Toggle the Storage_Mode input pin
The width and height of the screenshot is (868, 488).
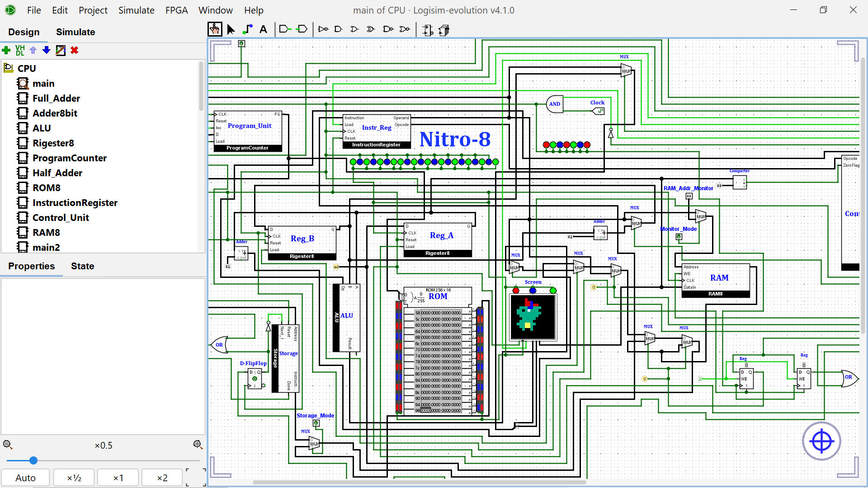(316, 423)
